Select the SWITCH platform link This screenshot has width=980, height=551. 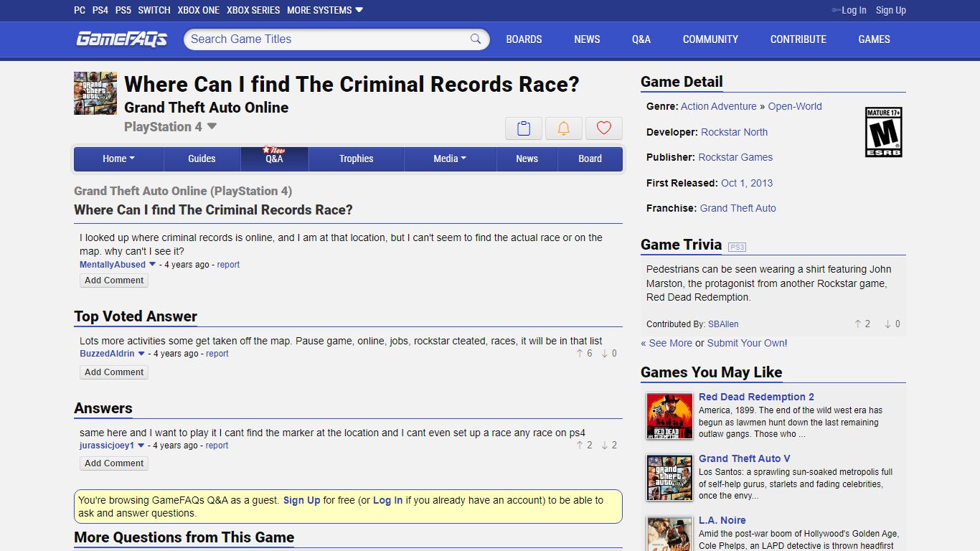click(x=154, y=10)
